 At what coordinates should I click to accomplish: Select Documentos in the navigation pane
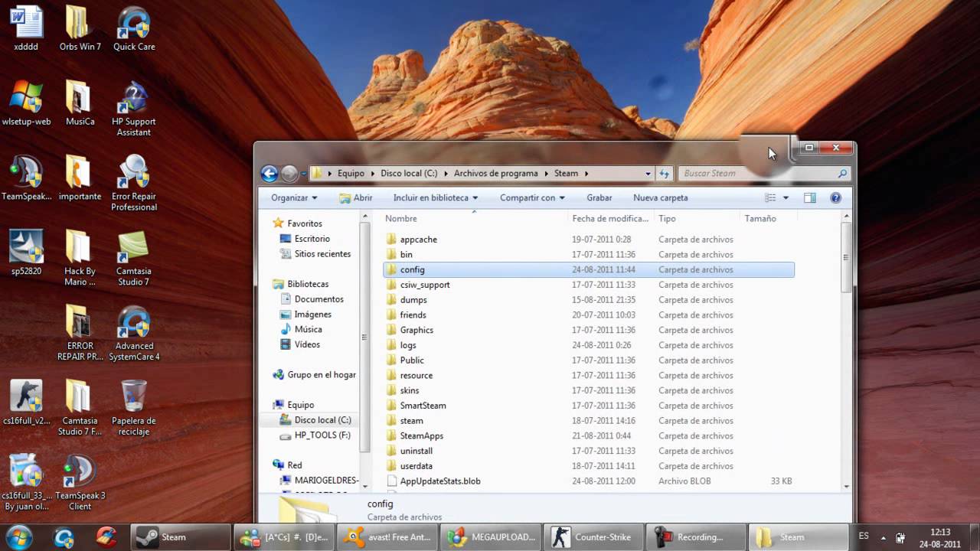coord(318,299)
